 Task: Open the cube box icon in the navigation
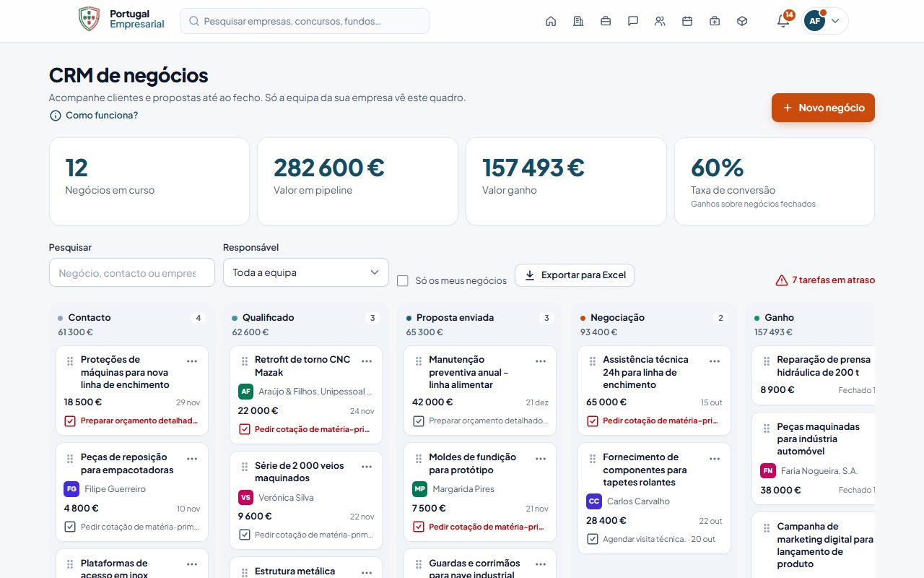(742, 21)
